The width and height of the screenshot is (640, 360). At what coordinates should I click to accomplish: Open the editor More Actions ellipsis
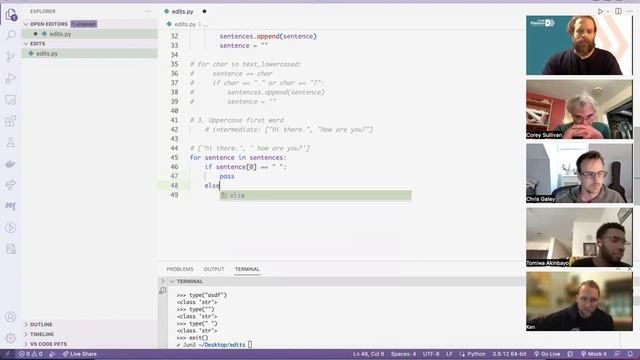(x=630, y=11)
